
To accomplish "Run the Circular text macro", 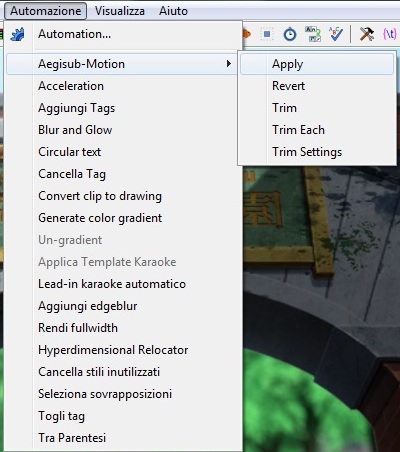I will pyautogui.click(x=124, y=152).
